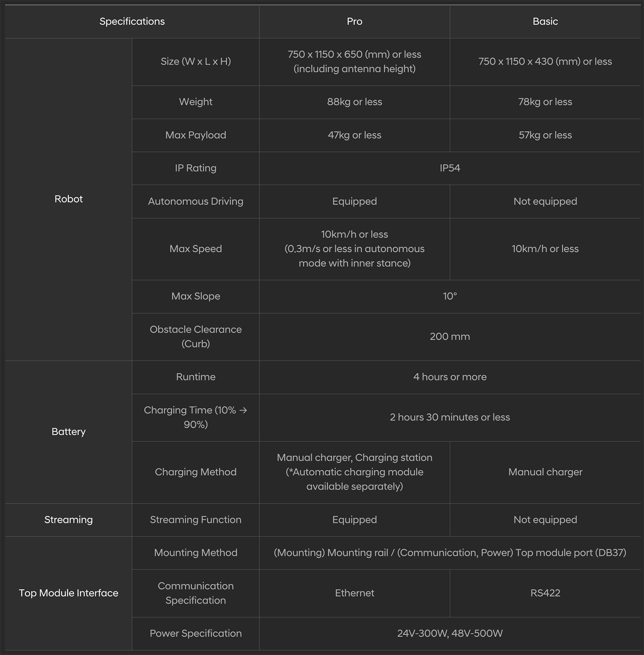Image resolution: width=644 pixels, height=655 pixels.
Task: Select the Battery category cell
Action: [x=68, y=432]
